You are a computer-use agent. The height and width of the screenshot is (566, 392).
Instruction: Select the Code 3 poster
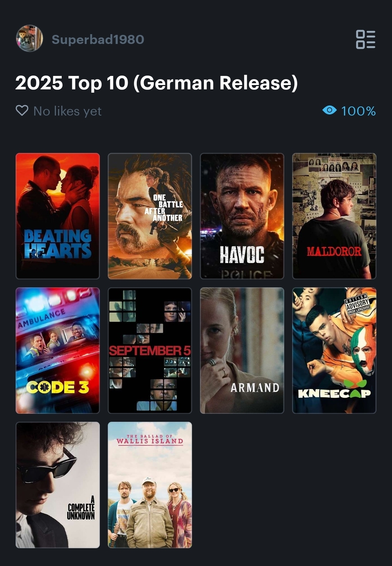click(58, 351)
